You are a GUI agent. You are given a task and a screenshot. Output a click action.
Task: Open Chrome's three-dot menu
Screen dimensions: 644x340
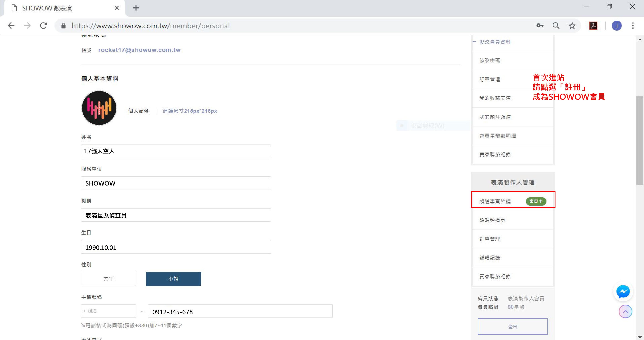tap(633, 25)
